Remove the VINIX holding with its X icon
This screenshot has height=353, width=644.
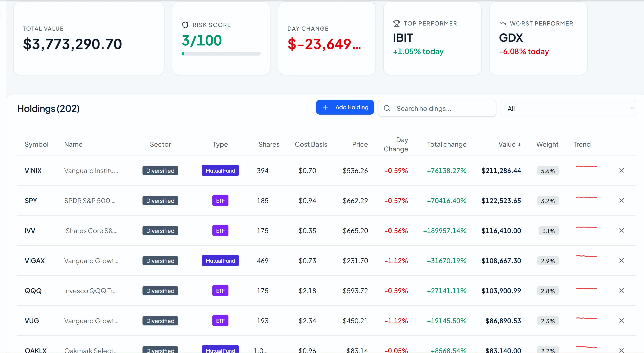pyautogui.click(x=621, y=170)
